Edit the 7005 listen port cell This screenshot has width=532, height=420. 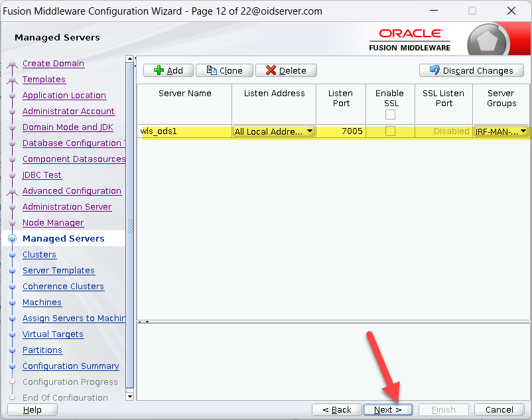click(341, 131)
